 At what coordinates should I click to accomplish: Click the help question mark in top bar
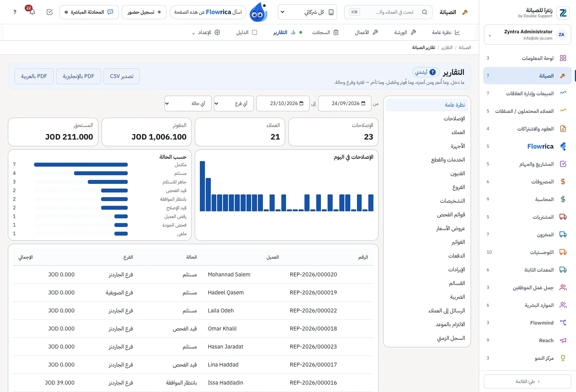pyautogui.click(x=15, y=12)
